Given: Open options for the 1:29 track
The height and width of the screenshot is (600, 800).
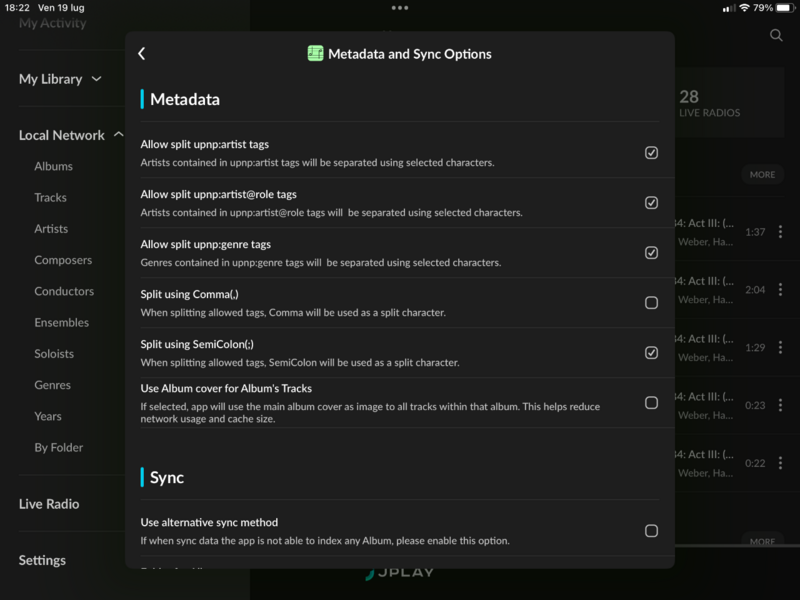Looking at the screenshot, I should click(780, 347).
